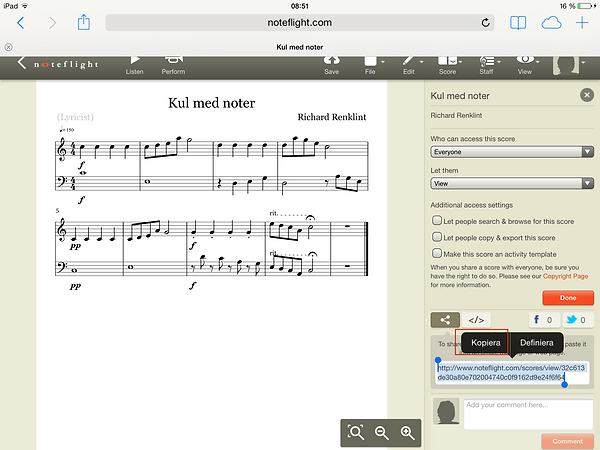Click the composer name 'Richard Renklint' on score

click(x=332, y=117)
